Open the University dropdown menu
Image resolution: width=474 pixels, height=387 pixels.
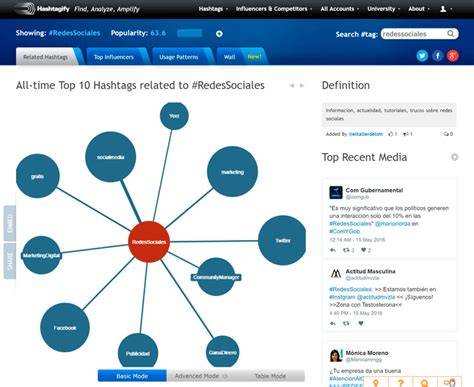click(383, 9)
